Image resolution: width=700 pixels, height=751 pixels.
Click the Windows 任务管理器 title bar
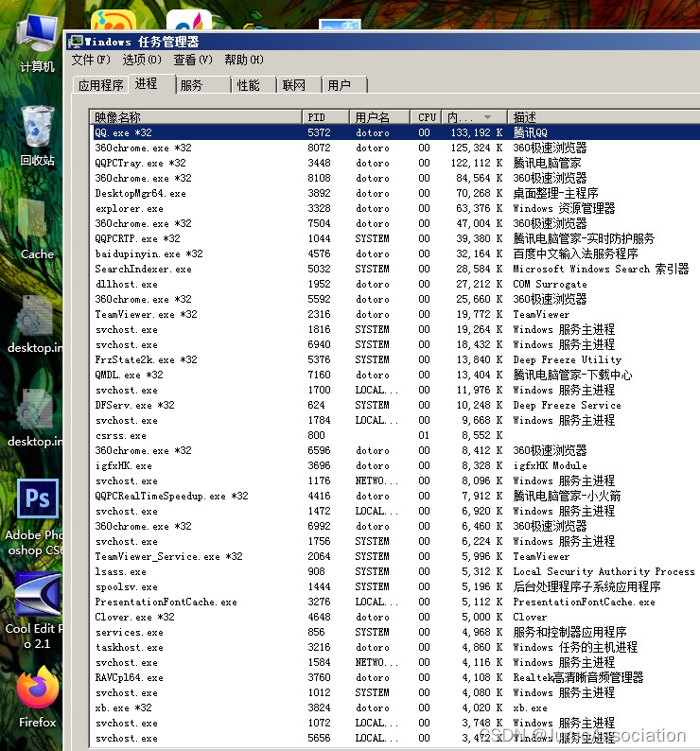point(383,42)
